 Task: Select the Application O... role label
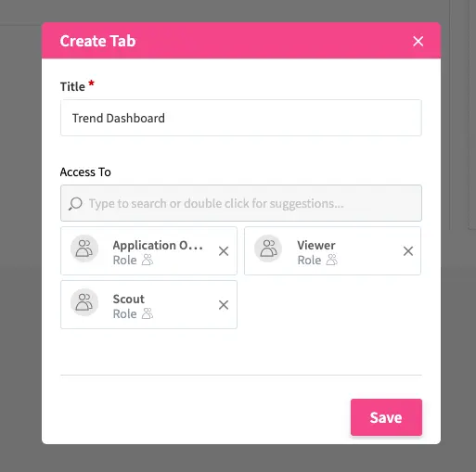(x=158, y=245)
